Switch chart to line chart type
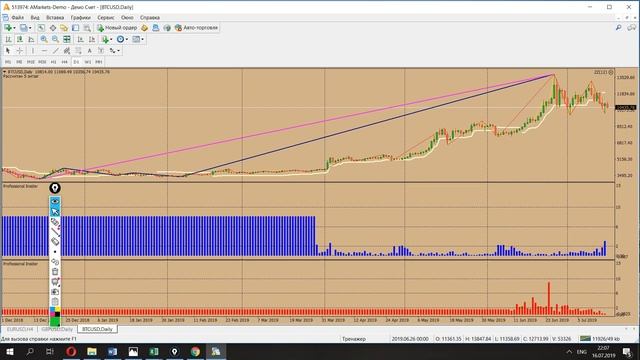The height and width of the screenshot is (360, 640). pyautogui.click(x=31, y=39)
